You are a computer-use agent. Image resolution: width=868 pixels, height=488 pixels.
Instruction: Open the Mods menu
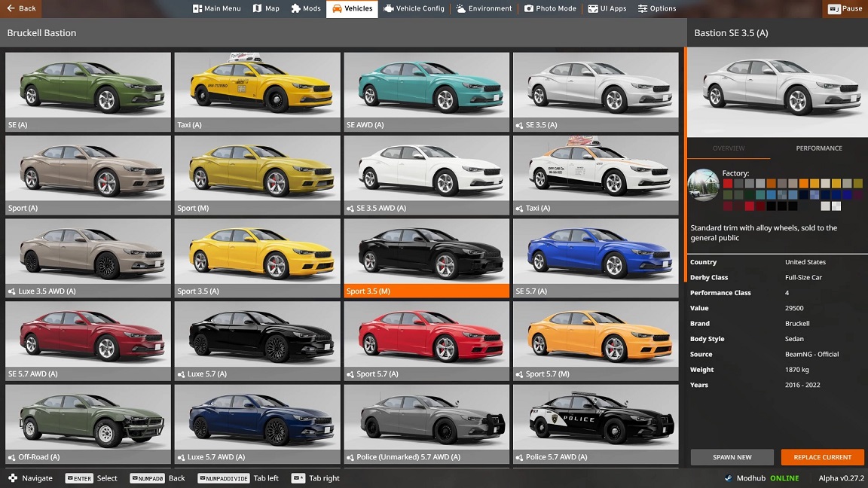[x=306, y=8]
